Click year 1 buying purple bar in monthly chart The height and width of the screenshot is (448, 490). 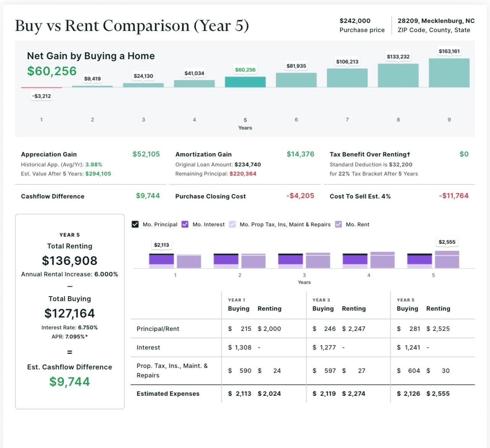click(x=161, y=260)
